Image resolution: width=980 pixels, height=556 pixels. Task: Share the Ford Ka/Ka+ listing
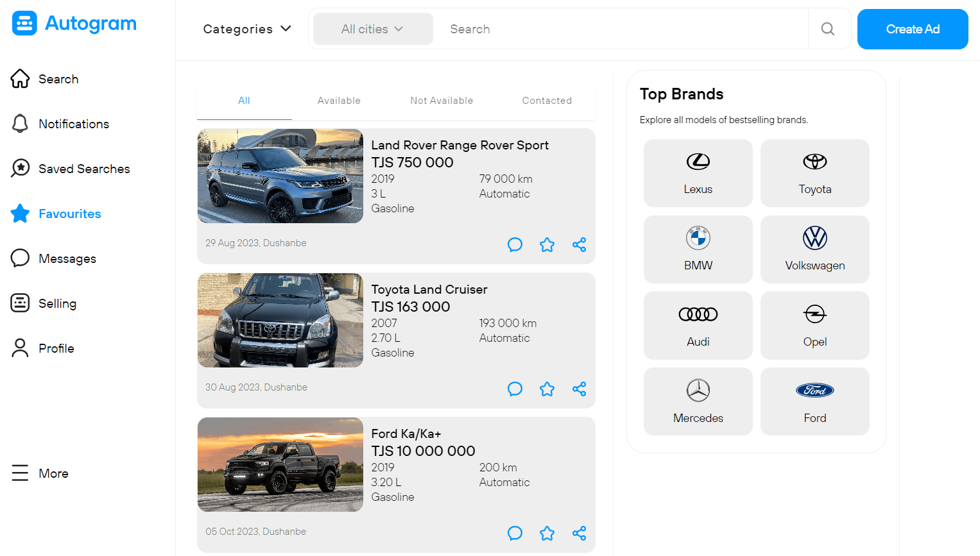click(579, 533)
